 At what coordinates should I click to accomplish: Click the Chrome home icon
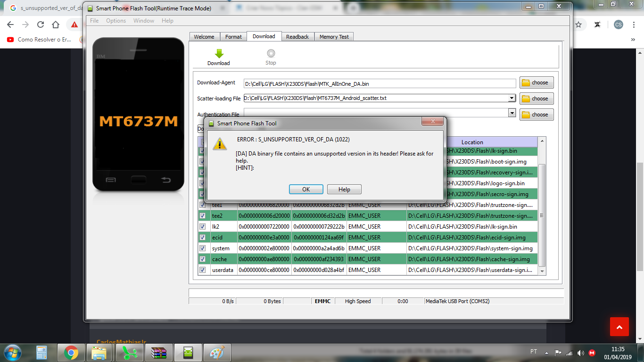pyautogui.click(x=56, y=25)
